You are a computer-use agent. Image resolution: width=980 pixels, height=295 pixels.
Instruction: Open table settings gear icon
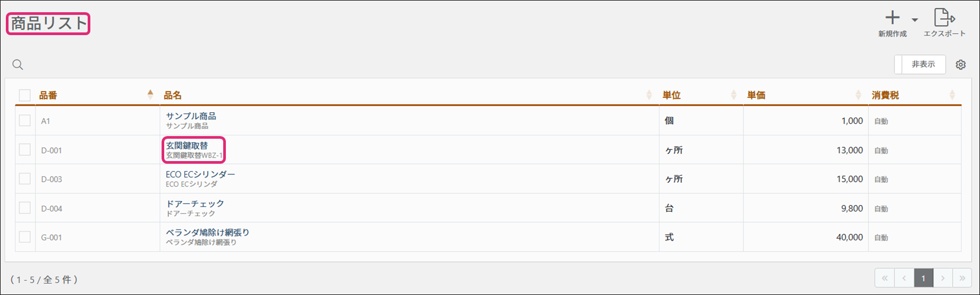tap(960, 65)
